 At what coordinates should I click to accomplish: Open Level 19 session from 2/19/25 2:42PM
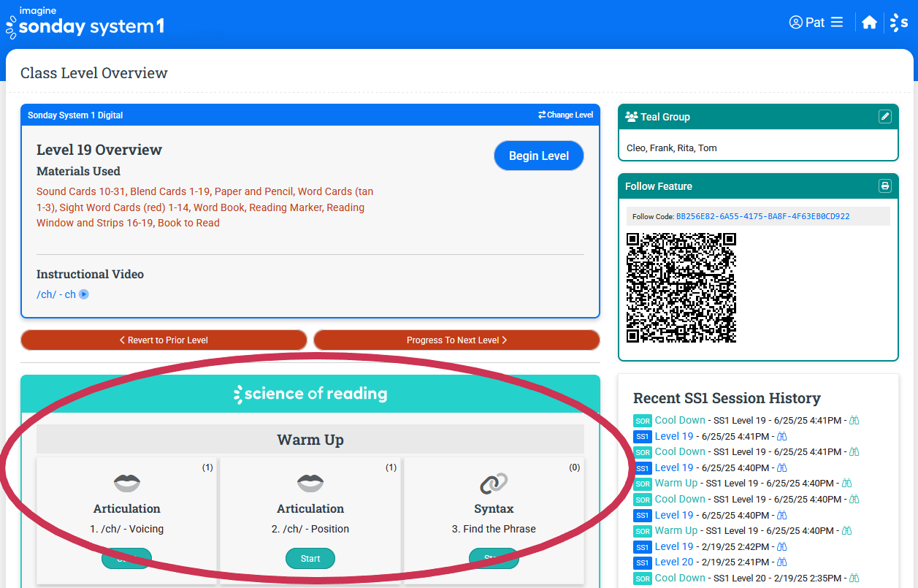click(x=674, y=546)
